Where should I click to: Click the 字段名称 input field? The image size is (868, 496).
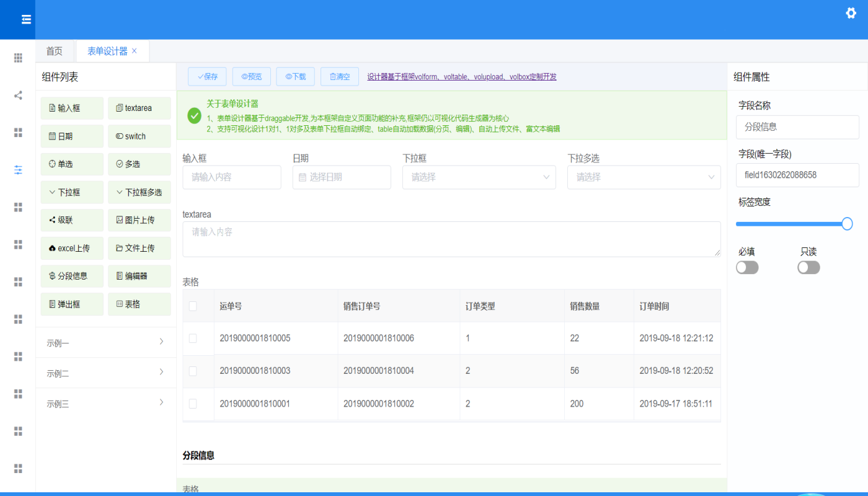[x=797, y=126]
